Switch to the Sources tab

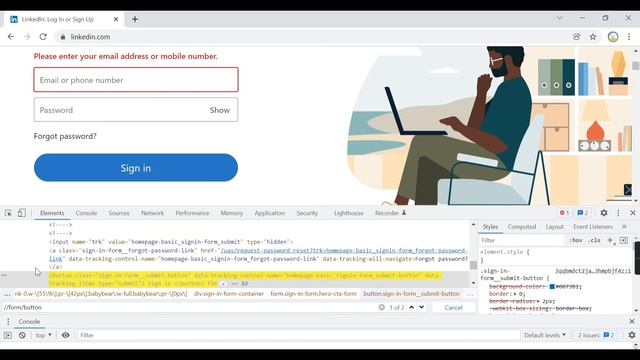pyautogui.click(x=119, y=213)
